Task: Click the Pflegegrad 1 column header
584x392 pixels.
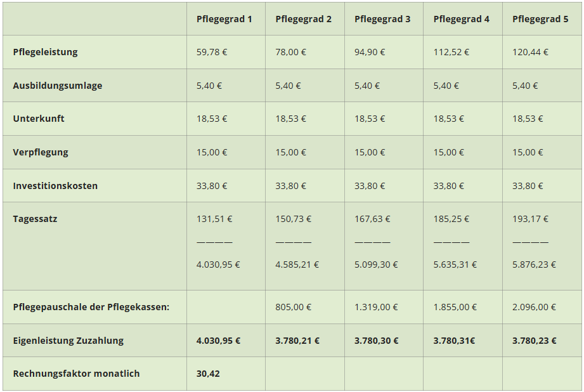Action: pyautogui.click(x=224, y=19)
